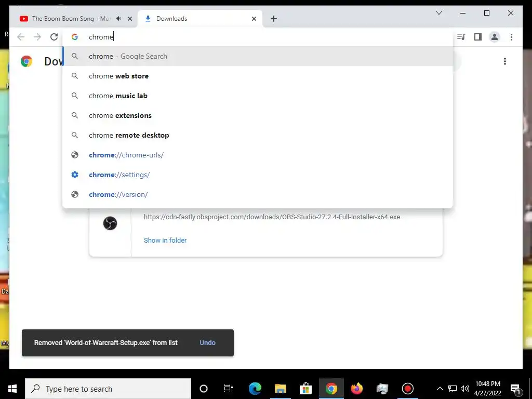Open network status tray icon

[x=453, y=389]
